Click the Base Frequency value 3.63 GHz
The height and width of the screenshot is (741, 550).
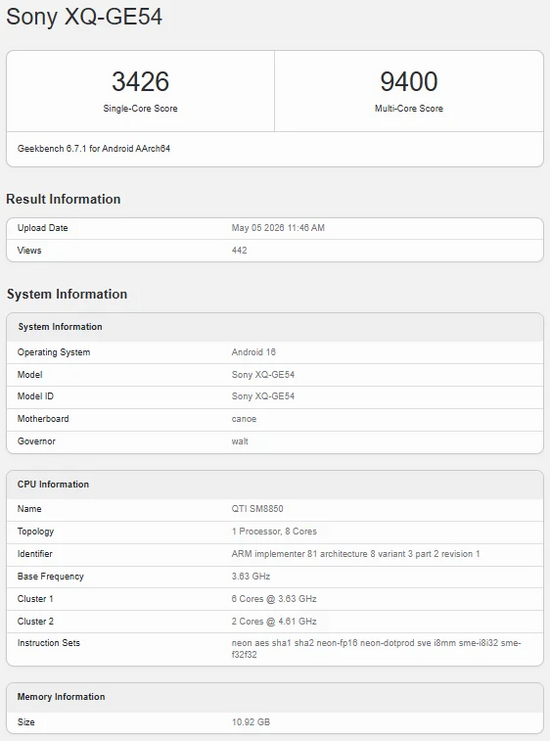click(x=250, y=577)
